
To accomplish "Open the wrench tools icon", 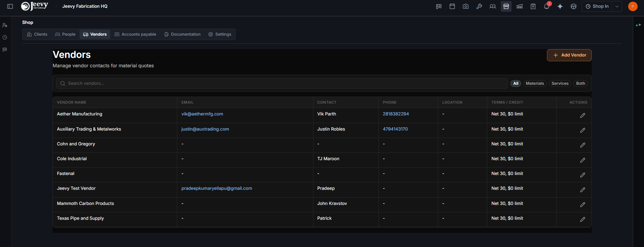I will point(479,6).
